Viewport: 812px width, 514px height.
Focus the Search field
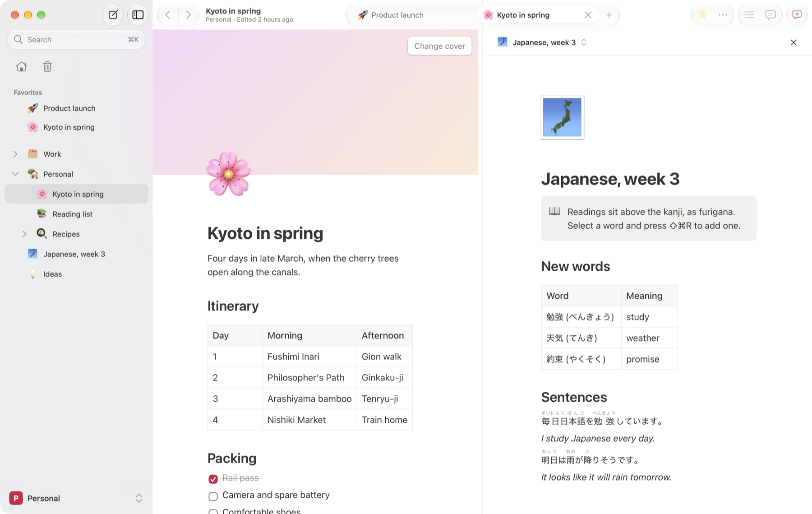(76, 40)
